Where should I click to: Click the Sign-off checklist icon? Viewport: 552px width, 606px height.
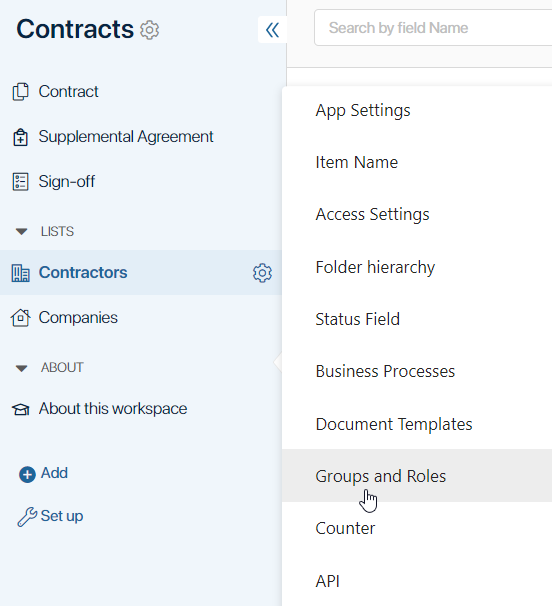(20, 182)
